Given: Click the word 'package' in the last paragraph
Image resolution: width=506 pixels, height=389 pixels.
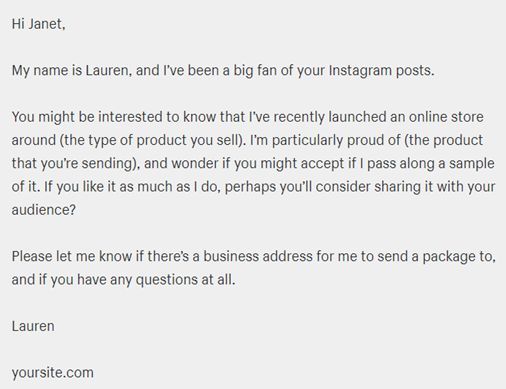Looking at the screenshot, I should pos(444,257).
